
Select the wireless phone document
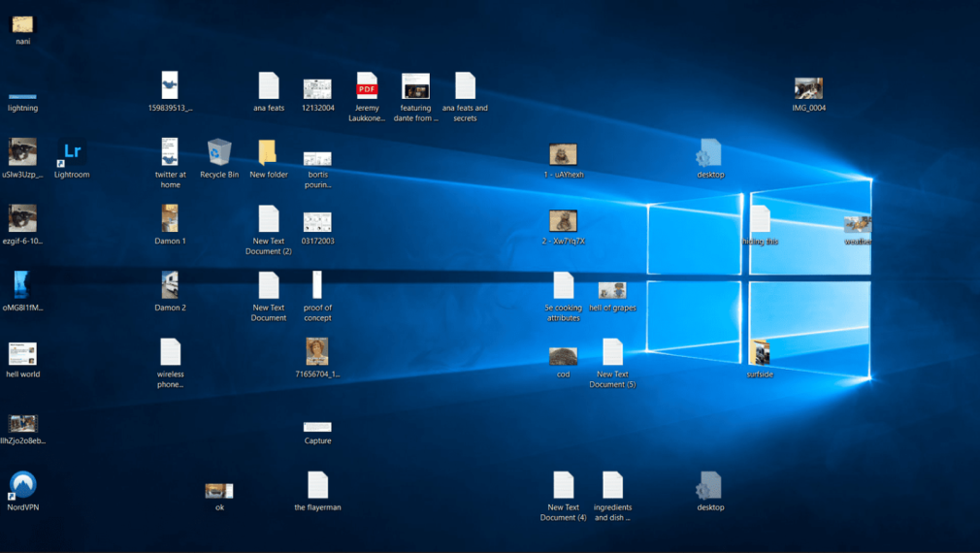(x=170, y=363)
